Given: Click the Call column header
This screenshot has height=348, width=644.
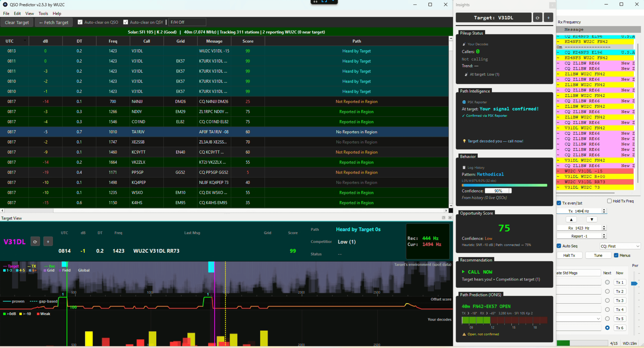Looking at the screenshot, I should pos(146,41).
